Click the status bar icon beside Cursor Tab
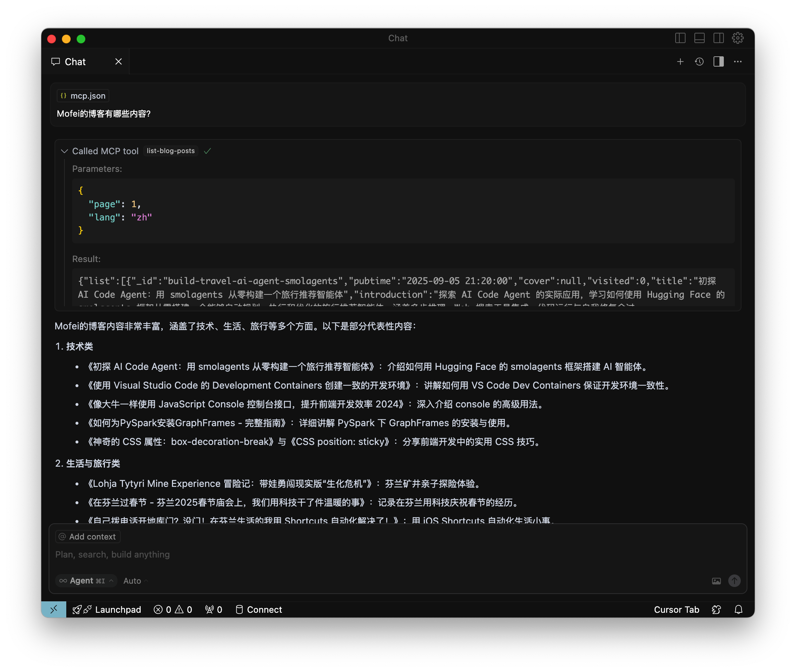Screen dimensions: 796x672 tap(716, 610)
